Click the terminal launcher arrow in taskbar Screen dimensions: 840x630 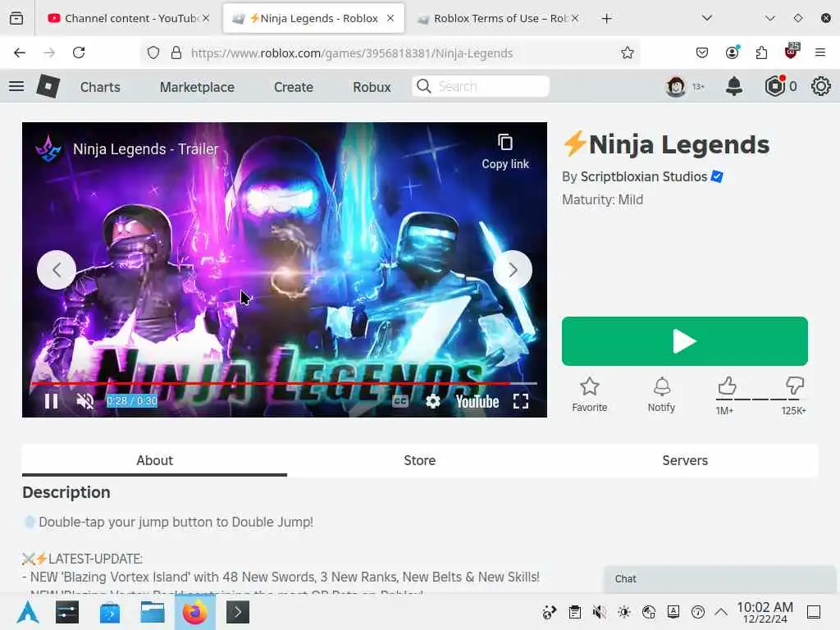coord(238,612)
